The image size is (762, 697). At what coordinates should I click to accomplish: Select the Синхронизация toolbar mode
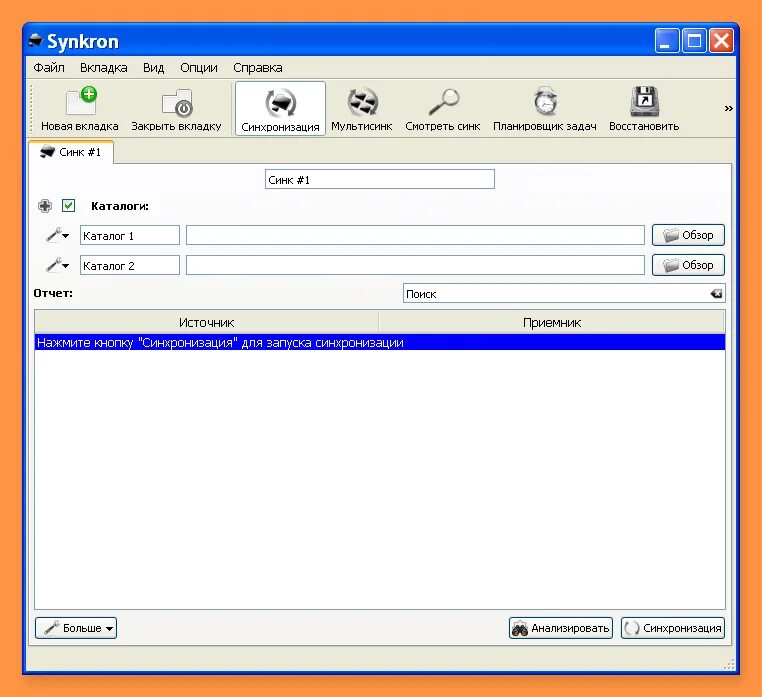tap(280, 109)
